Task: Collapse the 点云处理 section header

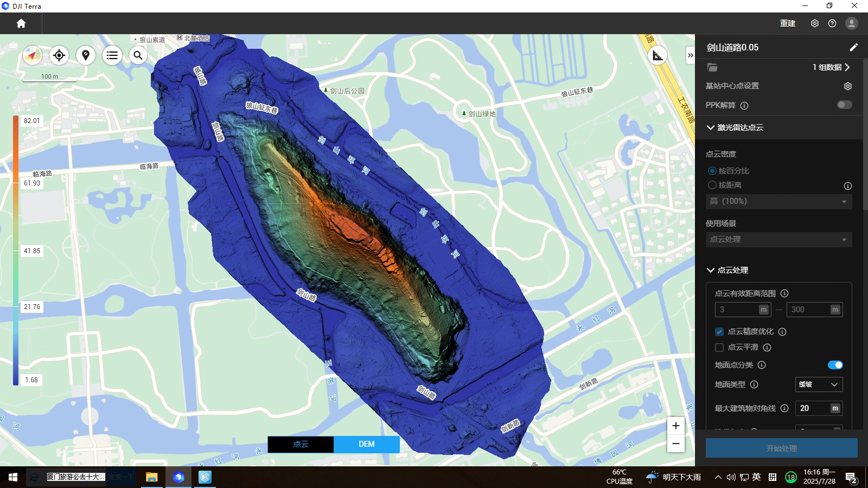Action: point(711,270)
